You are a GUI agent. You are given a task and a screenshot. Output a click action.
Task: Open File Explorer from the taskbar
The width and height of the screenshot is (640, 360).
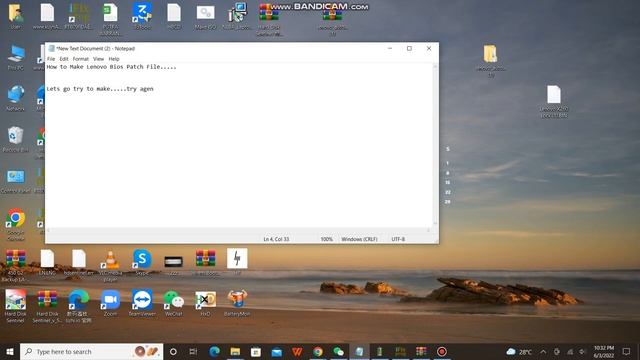[235, 351]
